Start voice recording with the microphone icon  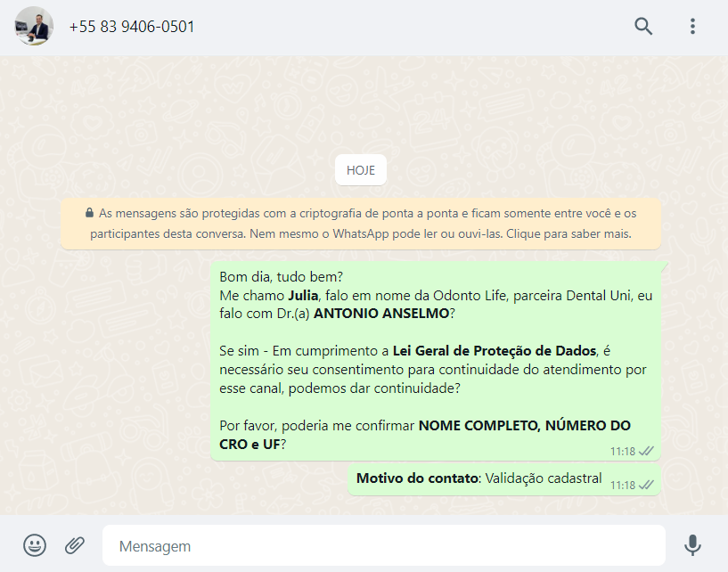[692, 545]
